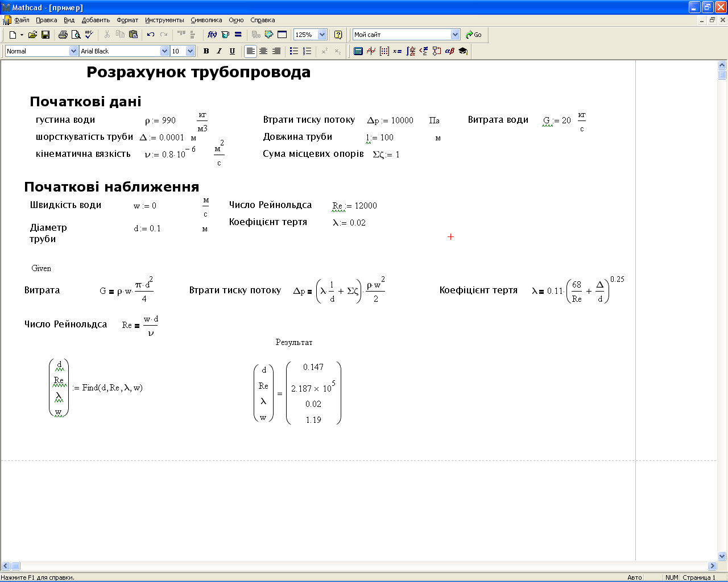Open the Файл menu

click(x=22, y=20)
